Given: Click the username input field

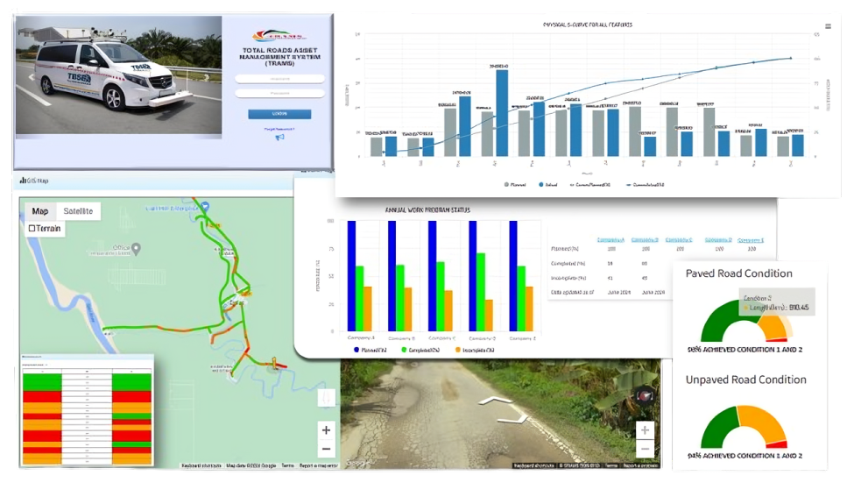Looking at the screenshot, I should click(279, 79).
